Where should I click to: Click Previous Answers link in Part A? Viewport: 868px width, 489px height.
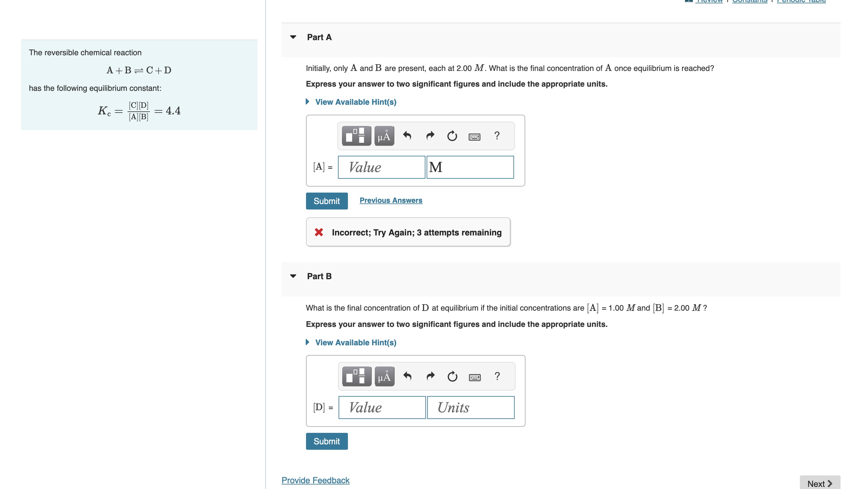pos(390,200)
